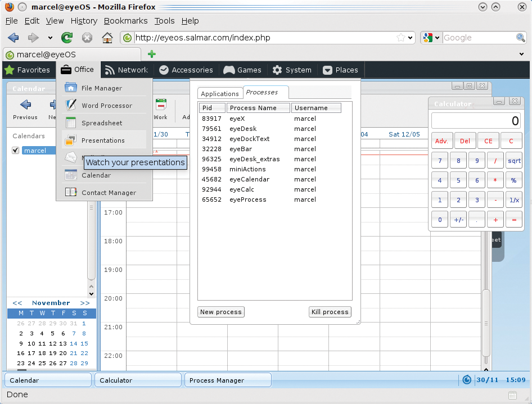Open the Network menu
The height and width of the screenshot is (404, 532).
pos(126,70)
